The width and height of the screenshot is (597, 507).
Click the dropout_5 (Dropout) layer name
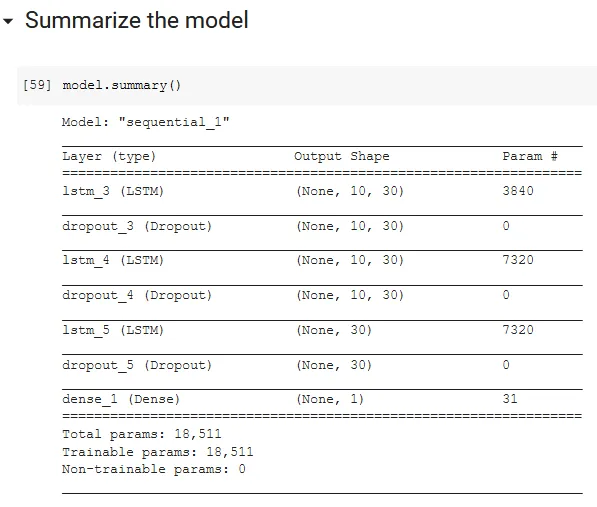tap(137, 365)
